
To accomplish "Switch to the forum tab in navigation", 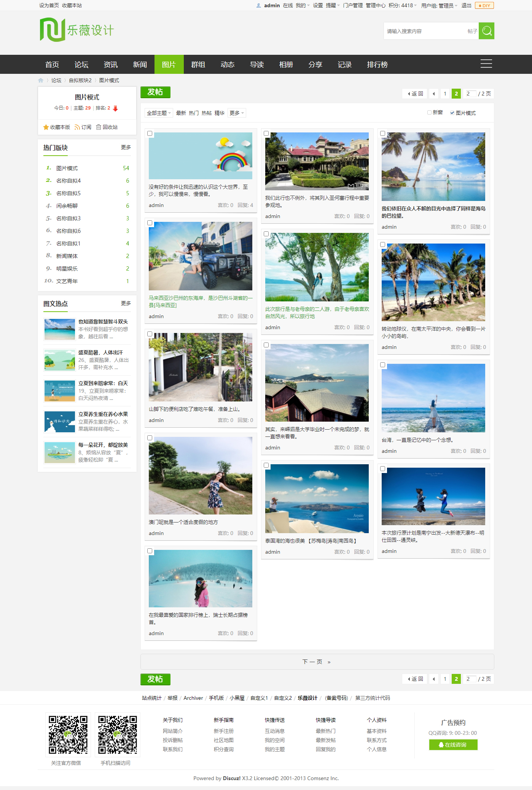I will tap(81, 65).
